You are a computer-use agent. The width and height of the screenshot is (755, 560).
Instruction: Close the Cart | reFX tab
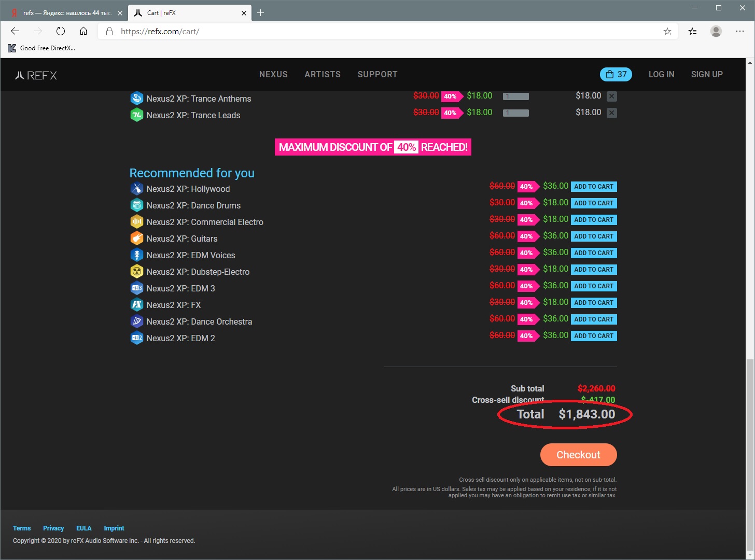click(x=244, y=13)
